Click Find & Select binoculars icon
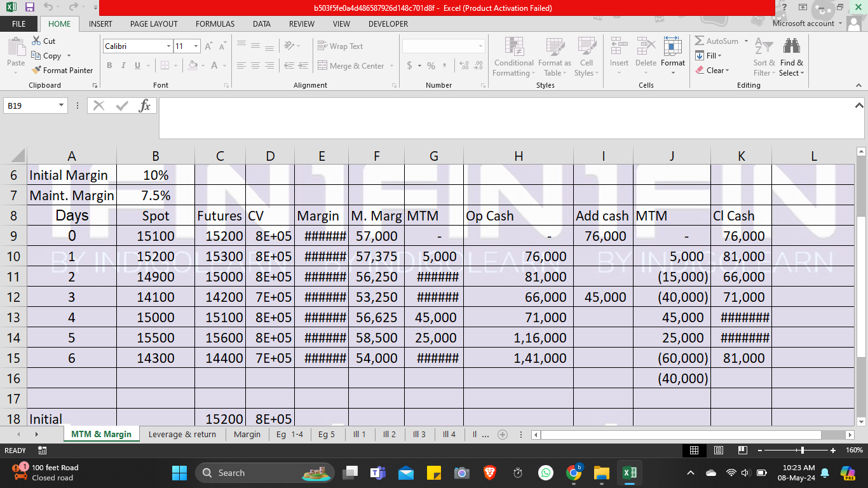868x488 pixels. [x=791, y=56]
